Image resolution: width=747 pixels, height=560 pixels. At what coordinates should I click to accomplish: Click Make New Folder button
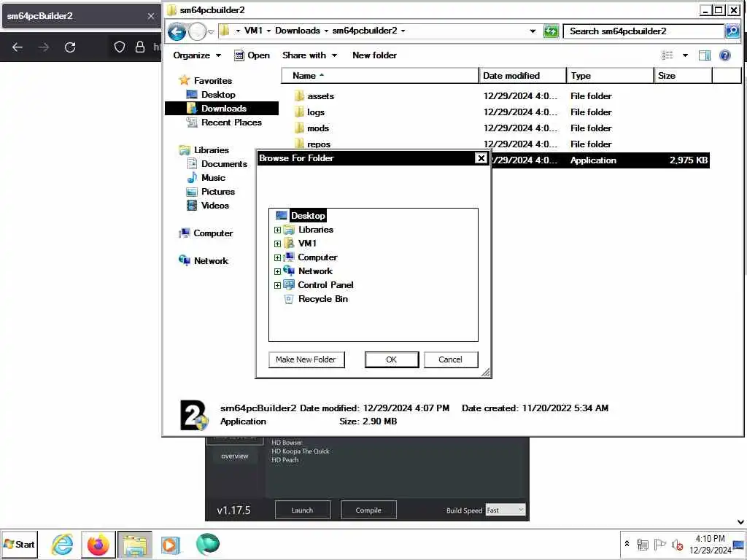[306, 359]
